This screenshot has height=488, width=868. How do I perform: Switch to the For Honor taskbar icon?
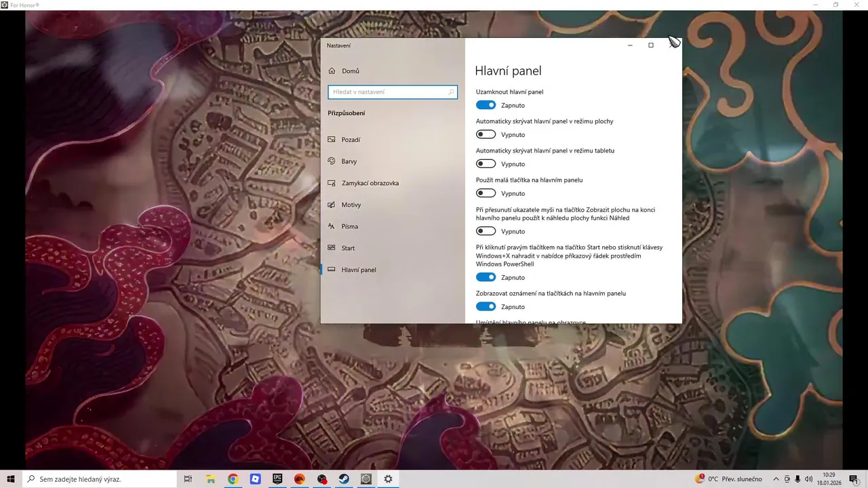point(366,479)
